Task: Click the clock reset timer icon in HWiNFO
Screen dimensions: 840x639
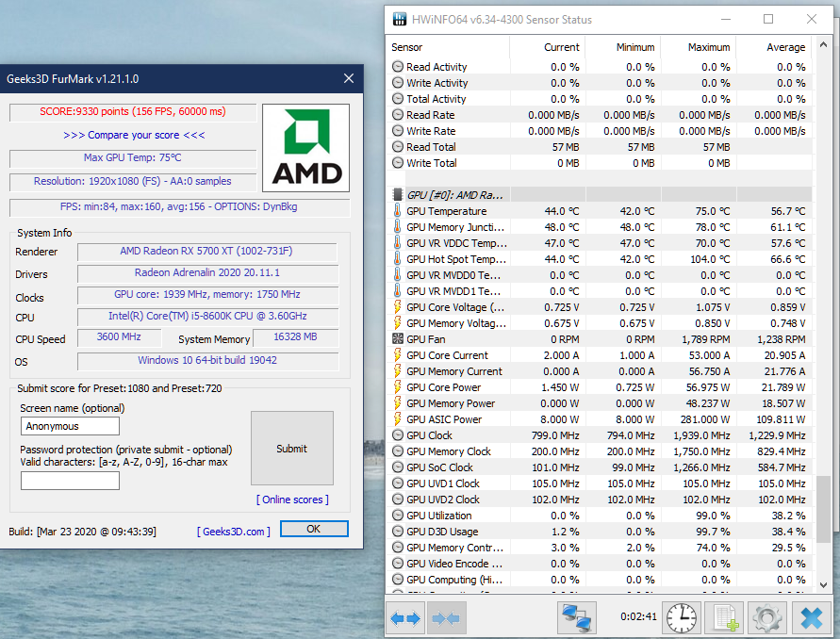Action: [682, 618]
